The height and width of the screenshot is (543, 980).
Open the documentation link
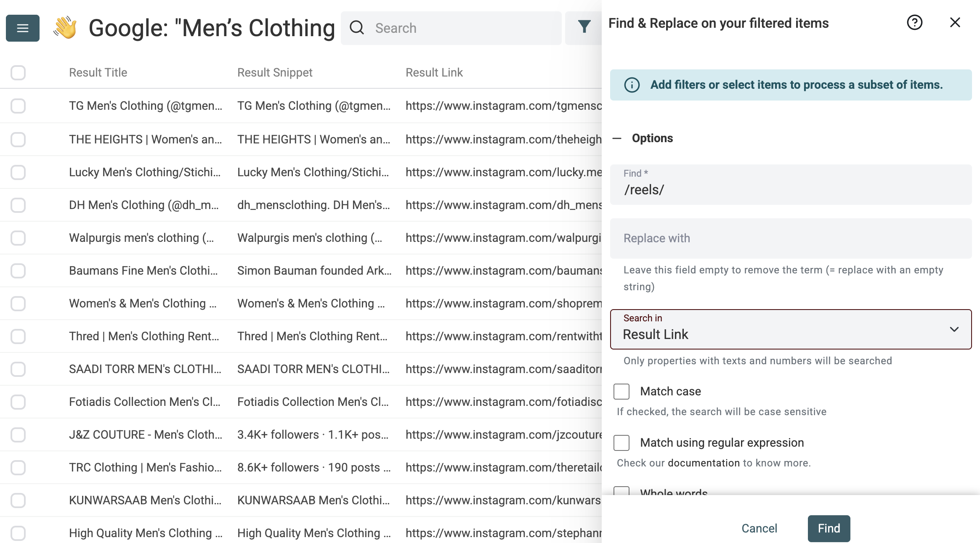pos(704,463)
